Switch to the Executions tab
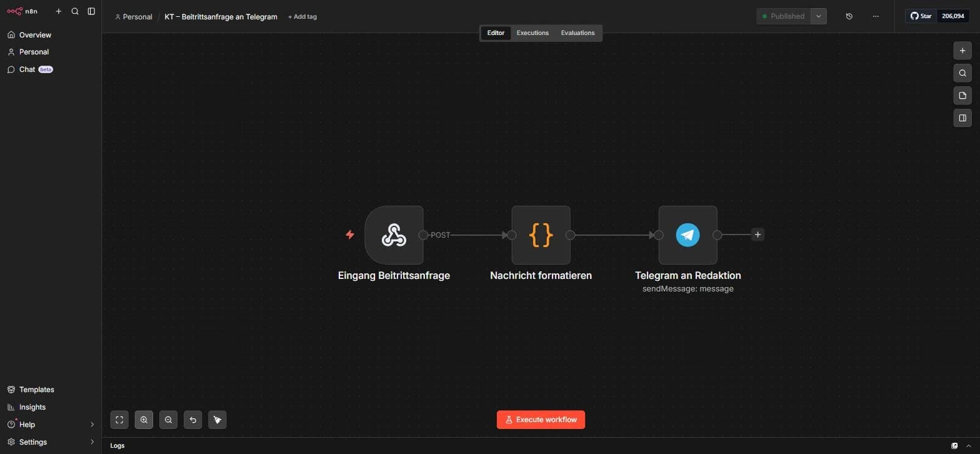Screen dimensions: 980x454 pyautogui.click(x=532, y=33)
